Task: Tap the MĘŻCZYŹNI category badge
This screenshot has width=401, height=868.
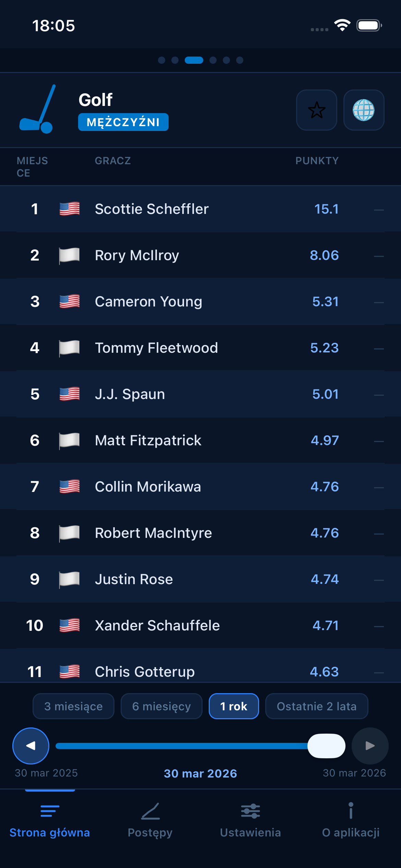Action: click(x=123, y=122)
